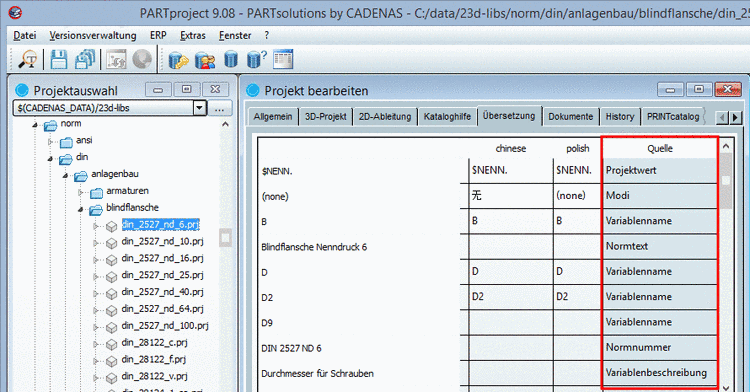Click the cube icon of din_28122_c.prj
750x392 pixels.
(x=111, y=344)
